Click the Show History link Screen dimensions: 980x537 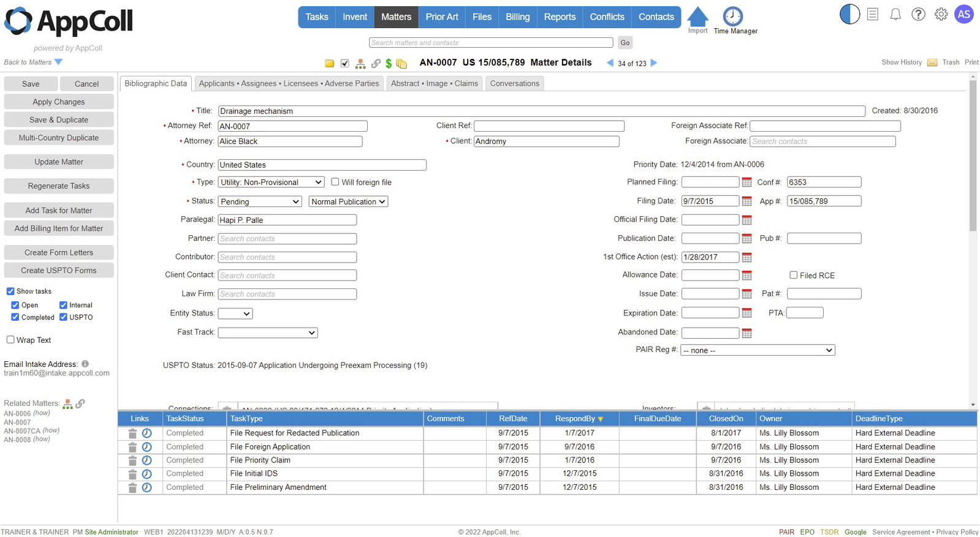click(902, 62)
